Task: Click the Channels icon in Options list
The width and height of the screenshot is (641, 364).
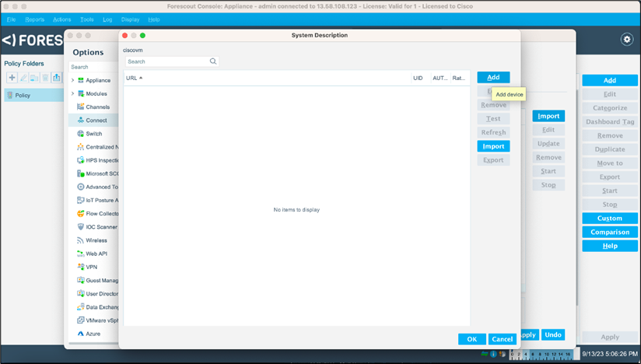Action: tap(81, 107)
